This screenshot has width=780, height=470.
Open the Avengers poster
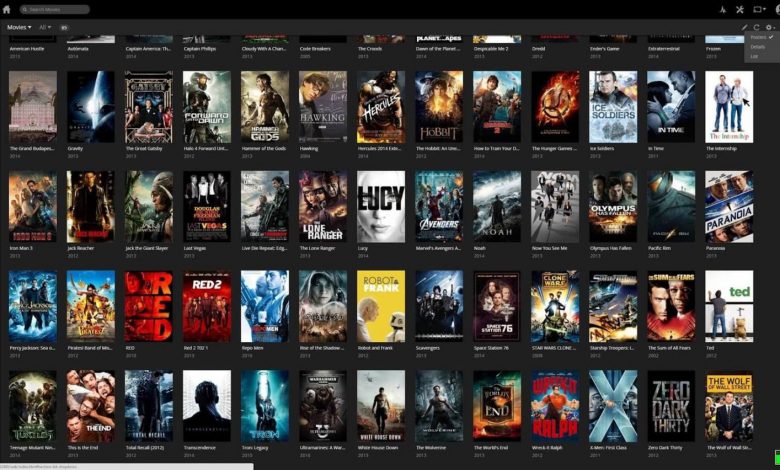tap(439, 206)
